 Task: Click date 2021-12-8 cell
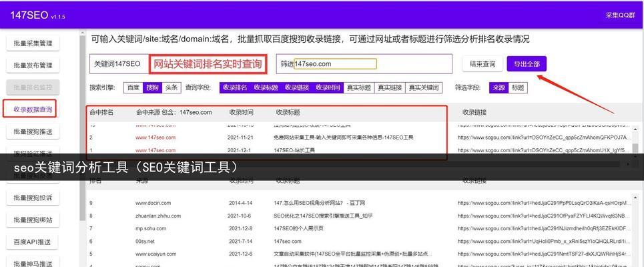(x=241, y=228)
